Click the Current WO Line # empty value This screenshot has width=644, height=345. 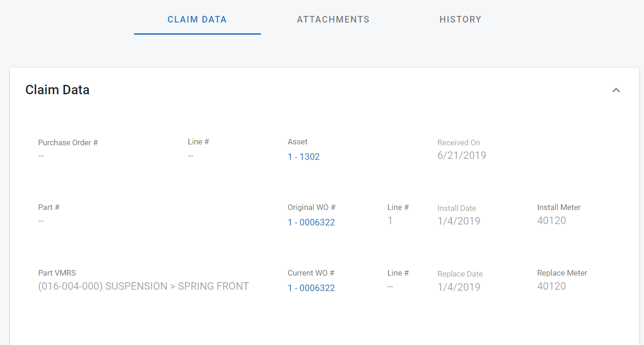click(391, 286)
